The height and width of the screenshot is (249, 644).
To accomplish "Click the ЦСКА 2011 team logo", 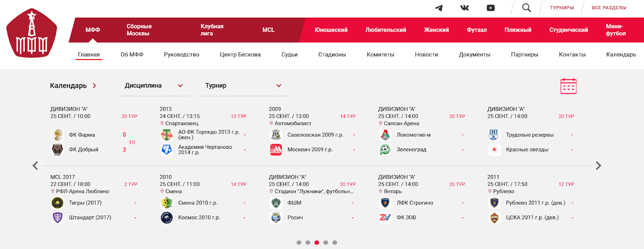I will [x=494, y=218].
